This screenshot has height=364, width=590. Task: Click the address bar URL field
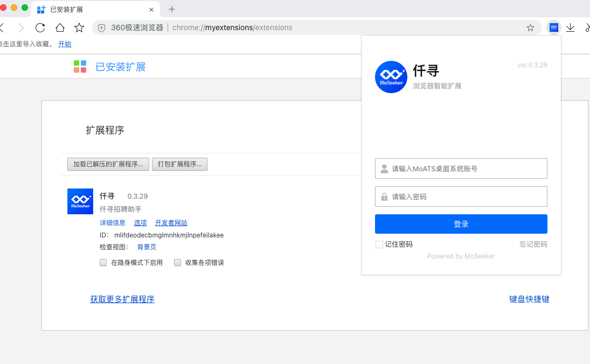click(x=316, y=28)
